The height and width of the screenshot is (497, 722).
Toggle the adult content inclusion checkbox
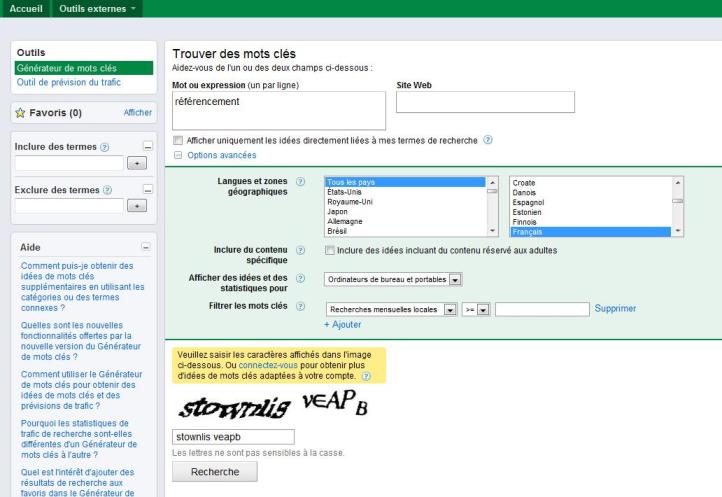tap(331, 250)
